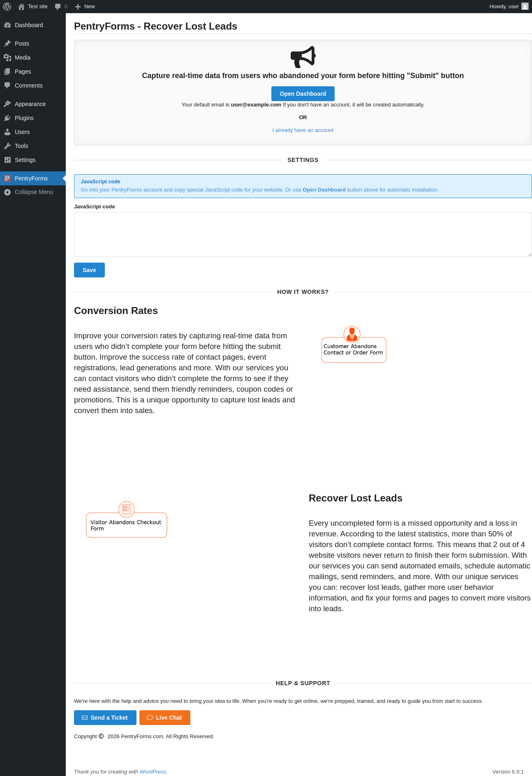Click the Customer Abandons Contact diagram box
Screen dimensions: 532x776
[354, 350]
